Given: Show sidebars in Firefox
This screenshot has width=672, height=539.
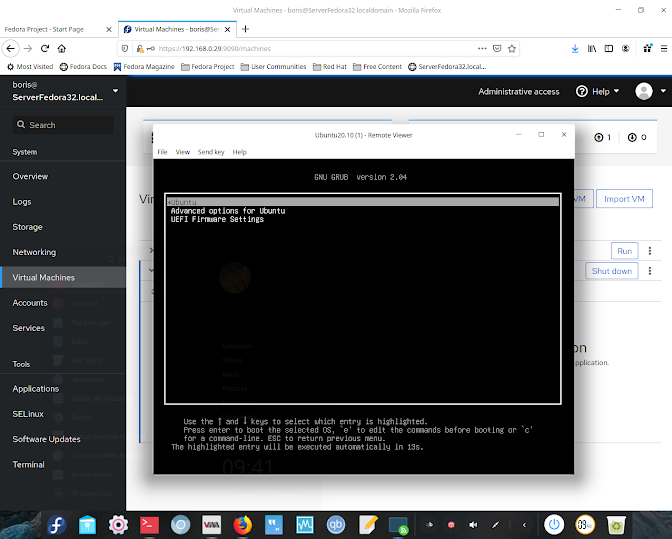Looking at the screenshot, I should coord(609,48).
